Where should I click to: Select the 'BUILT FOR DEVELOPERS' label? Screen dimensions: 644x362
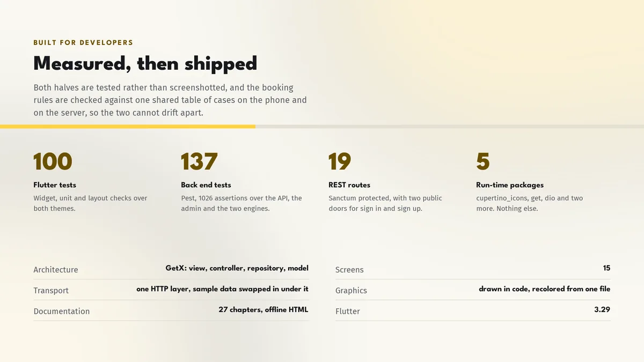(x=83, y=42)
